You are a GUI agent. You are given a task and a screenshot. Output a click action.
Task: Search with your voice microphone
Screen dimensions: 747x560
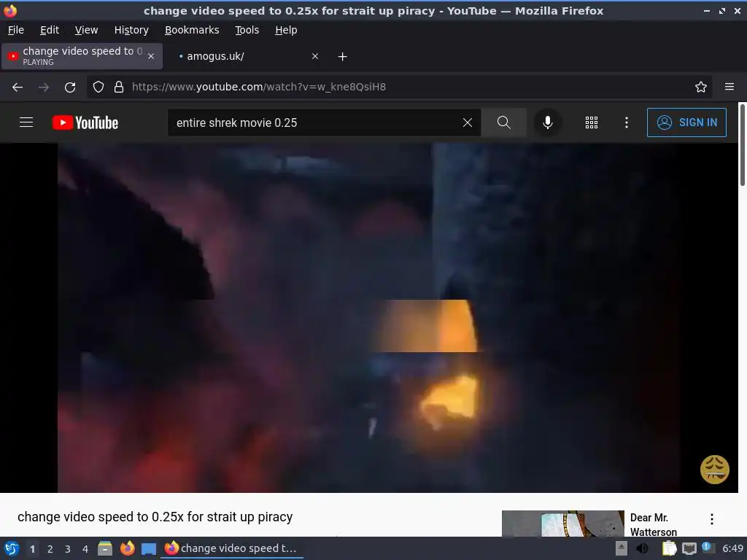pos(548,122)
